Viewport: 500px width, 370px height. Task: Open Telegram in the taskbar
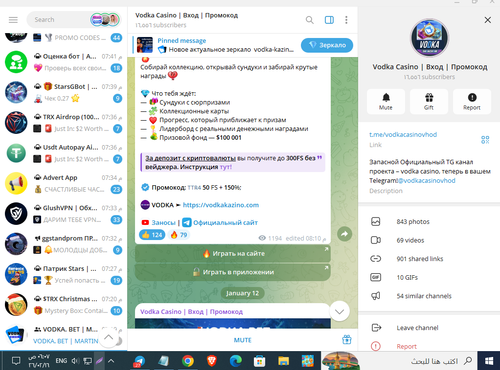(140, 361)
